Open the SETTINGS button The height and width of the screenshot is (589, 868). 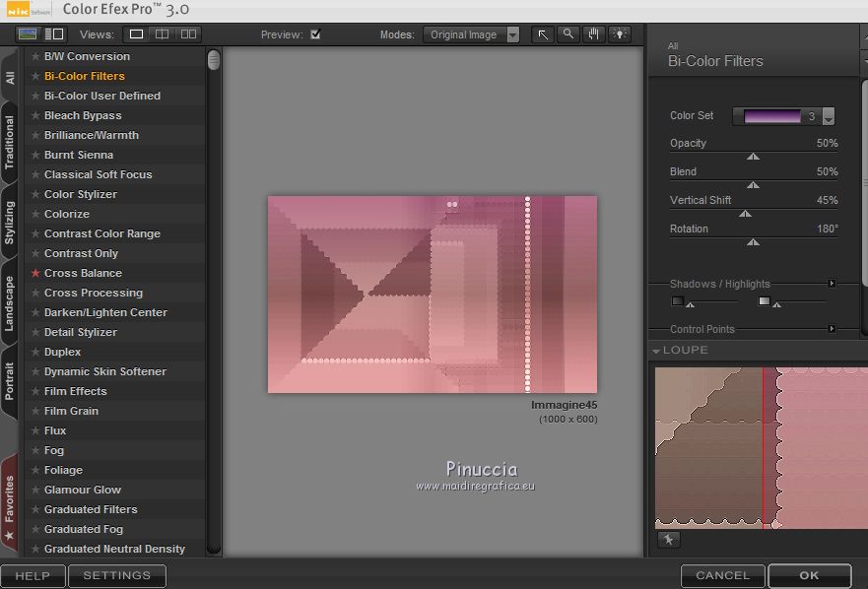(x=117, y=576)
